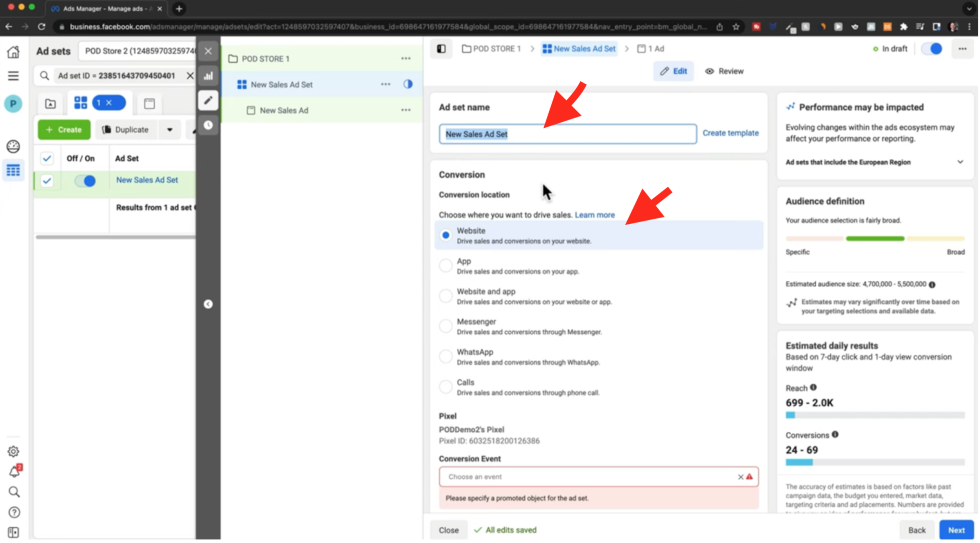Click the Duplicate button
The height and width of the screenshot is (543, 980).
click(x=126, y=130)
